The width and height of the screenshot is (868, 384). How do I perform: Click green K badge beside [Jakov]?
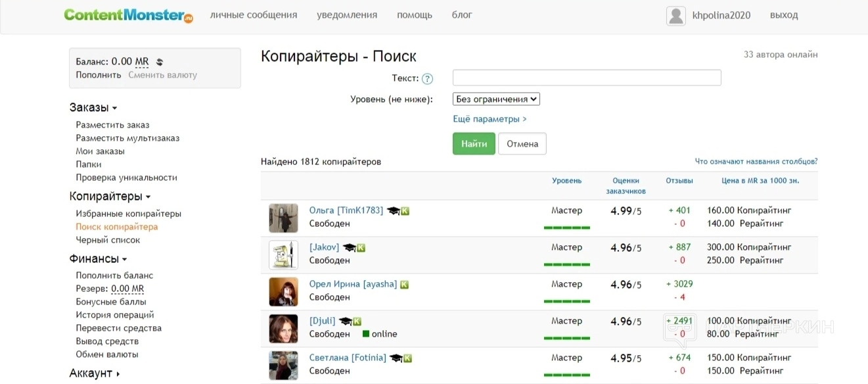pos(361,248)
